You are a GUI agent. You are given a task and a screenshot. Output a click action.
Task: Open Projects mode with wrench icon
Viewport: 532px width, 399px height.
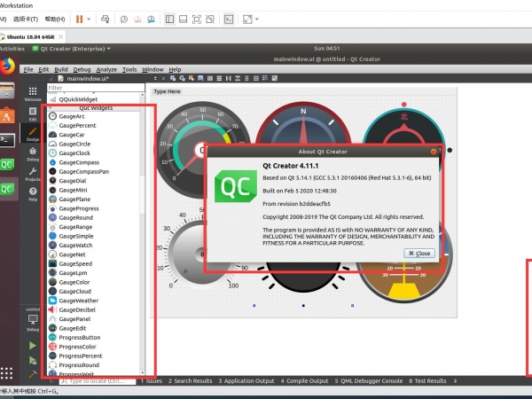(x=33, y=174)
